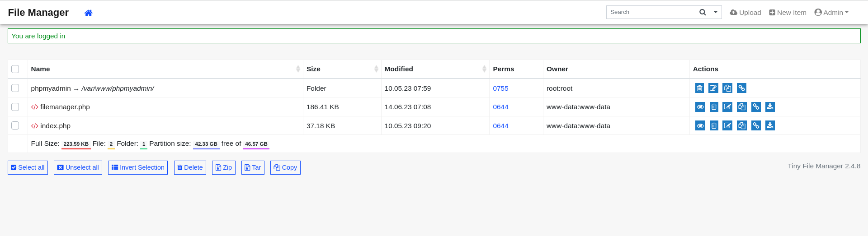Screen dimensions: 868x236
Task: Tick the filemanager.php checkbox
Action: [x=15, y=107]
